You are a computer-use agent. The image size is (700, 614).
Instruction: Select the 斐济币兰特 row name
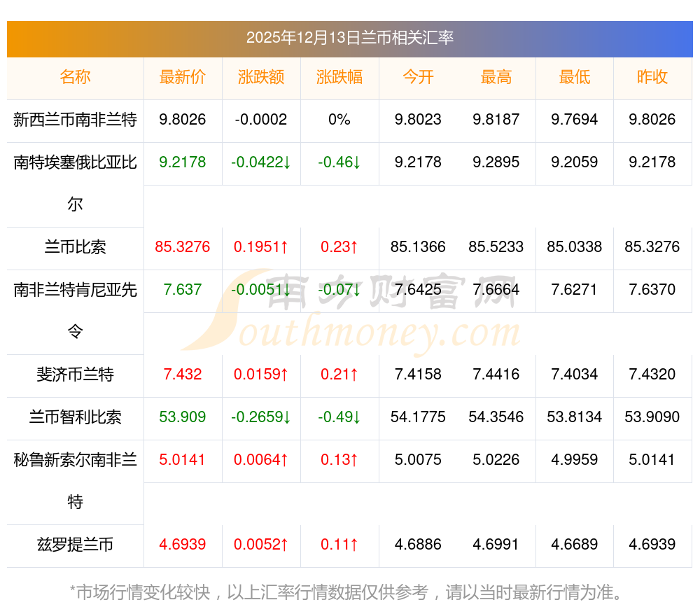[75, 375]
